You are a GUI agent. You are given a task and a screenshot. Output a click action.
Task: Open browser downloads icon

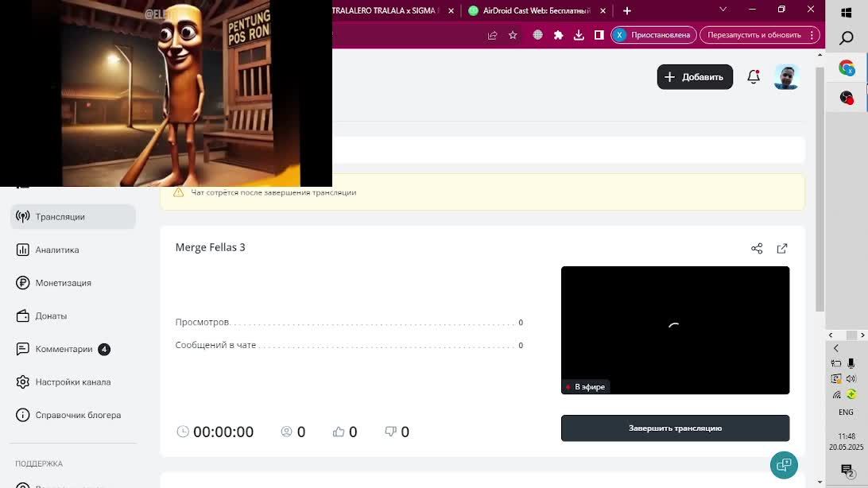[579, 35]
